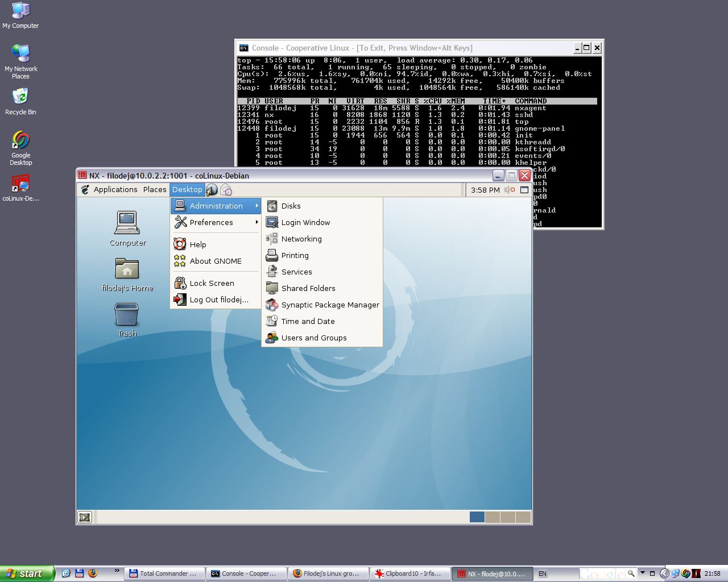
Task: Expand the Preferences submenu
Action: [216, 222]
